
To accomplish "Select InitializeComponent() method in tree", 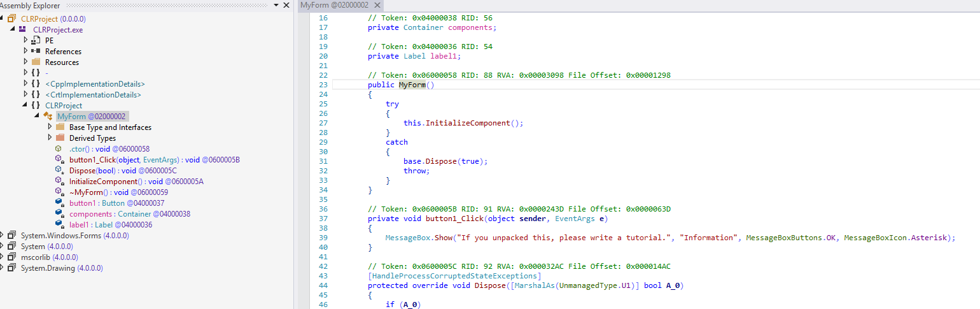I will pyautogui.click(x=108, y=182).
